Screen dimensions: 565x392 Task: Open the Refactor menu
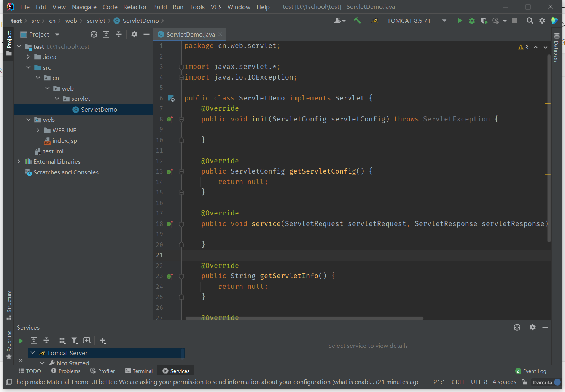(x=135, y=7)
